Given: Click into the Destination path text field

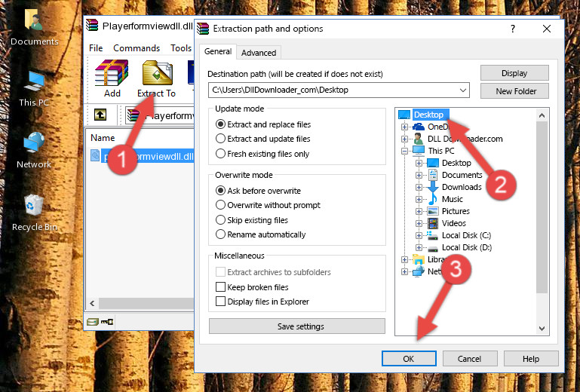Looking at the screenshot, I should pos(333,90).
